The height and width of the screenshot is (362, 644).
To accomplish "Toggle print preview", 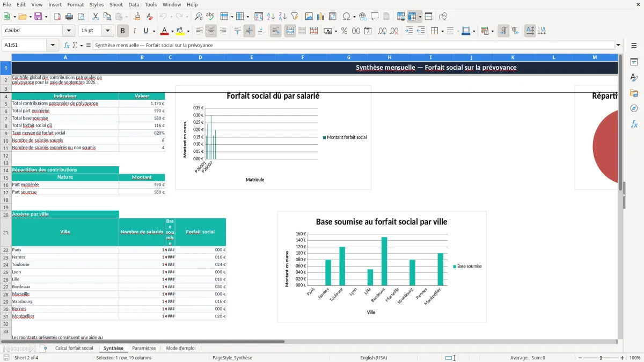I will pos(80,17).
